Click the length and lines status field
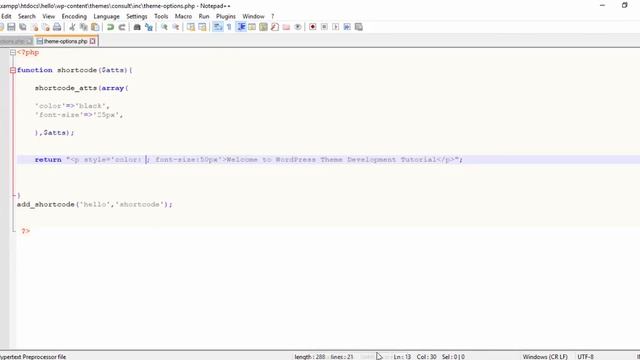The image size is (640, 360). [x=324, y=357]
